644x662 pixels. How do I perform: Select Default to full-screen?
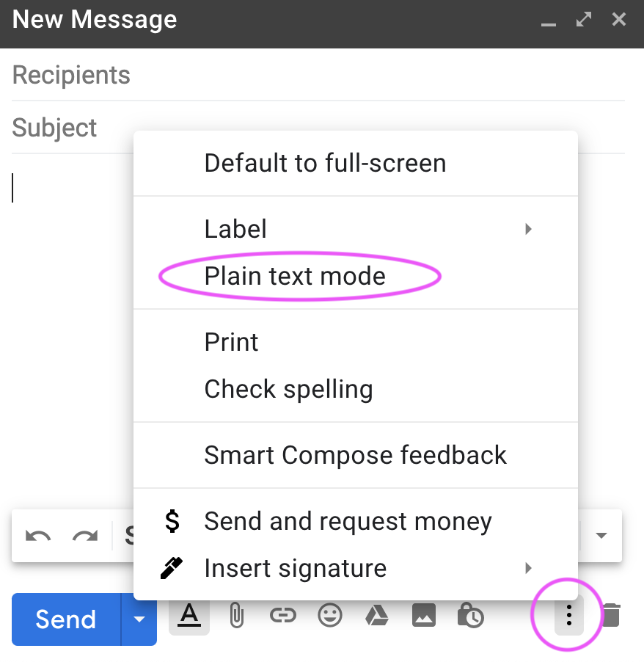[325, 163]
